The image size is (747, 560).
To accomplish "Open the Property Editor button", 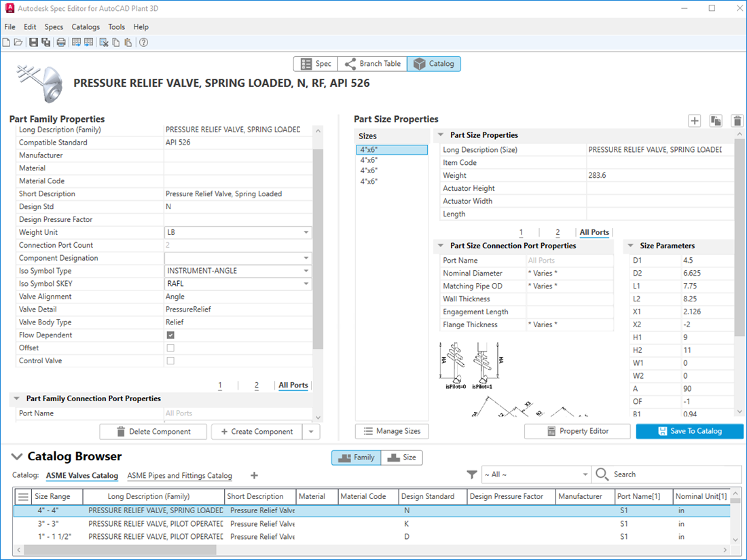I will (x=577, y=431).
